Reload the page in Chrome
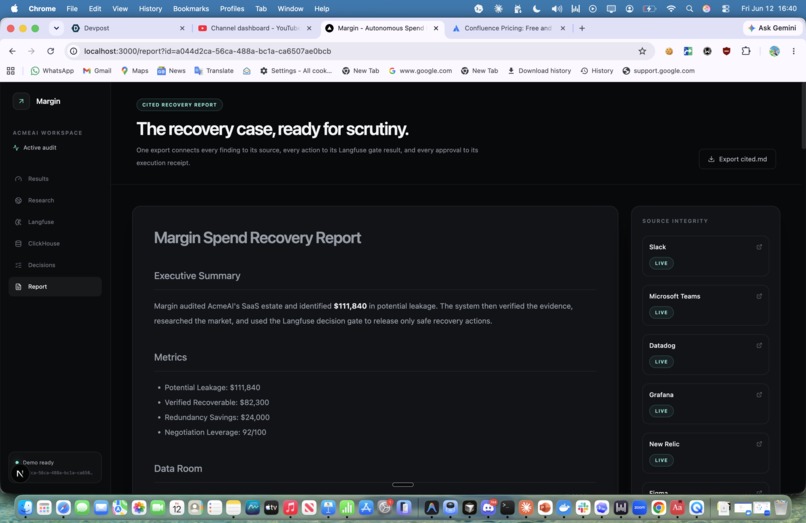Viewport: 806px width, 523px height. [x=50, y=51]
